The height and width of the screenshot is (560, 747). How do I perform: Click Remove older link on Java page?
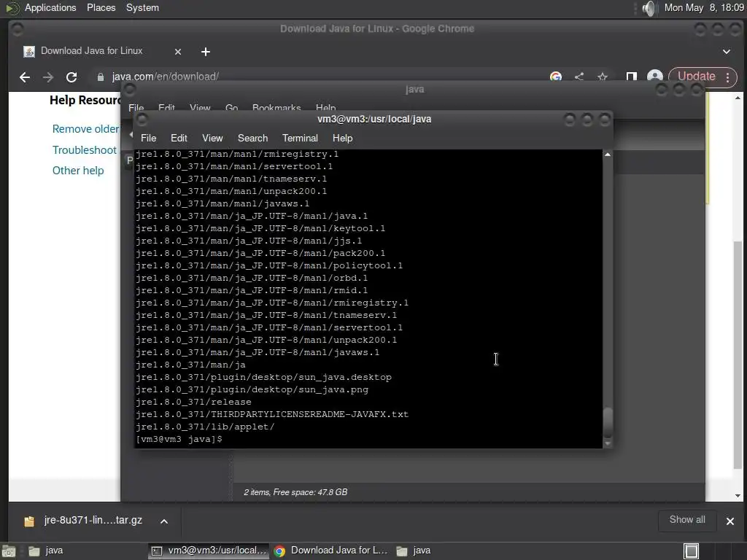point(86,129)
